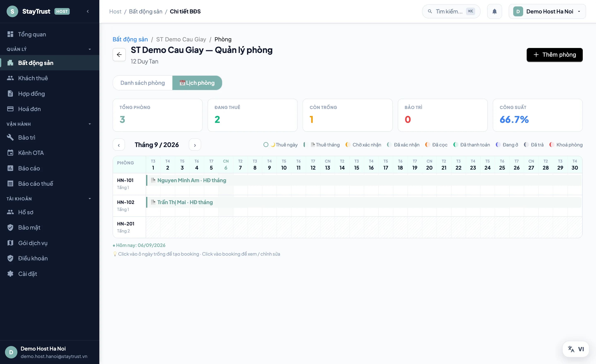Click Host in top breadcrumb
The height and width of the screenshot is (364, 596).
115,11
